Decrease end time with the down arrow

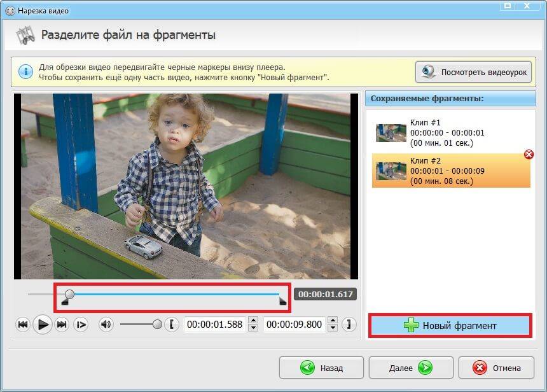(334, 328)
